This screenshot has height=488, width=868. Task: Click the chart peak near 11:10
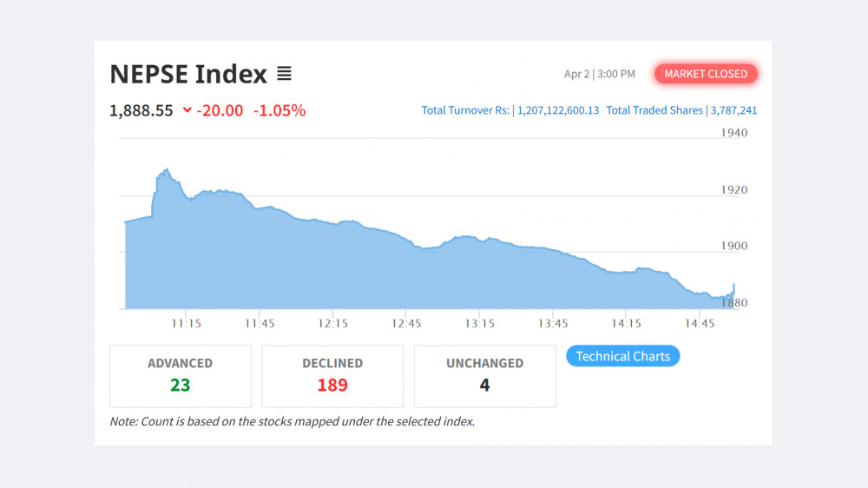coord(166,170)
